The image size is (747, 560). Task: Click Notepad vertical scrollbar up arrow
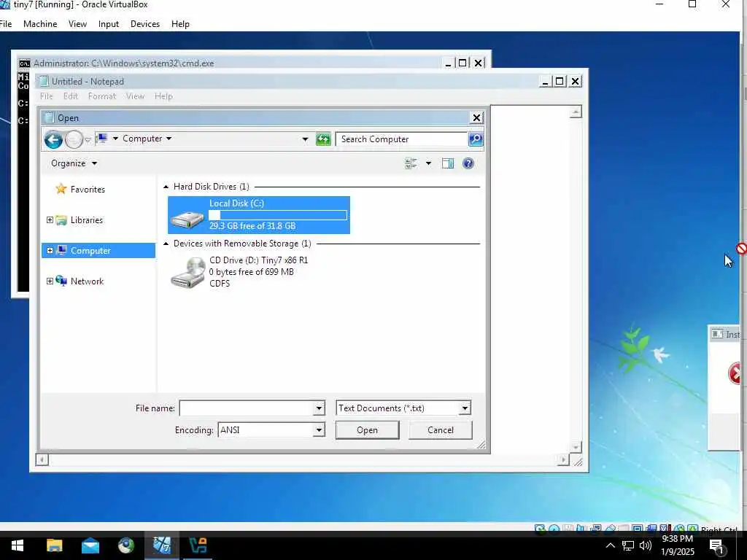click(x=576, y=112)
